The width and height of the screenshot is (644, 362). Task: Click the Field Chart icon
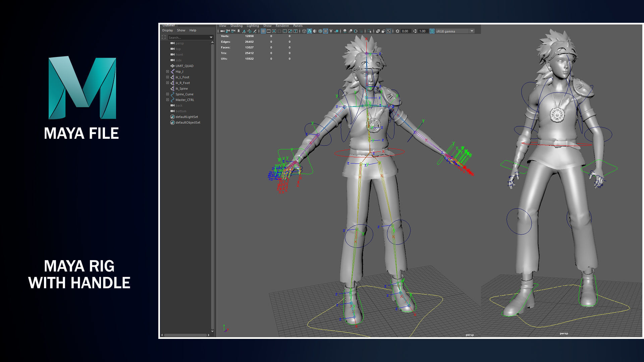pos(285,31)
